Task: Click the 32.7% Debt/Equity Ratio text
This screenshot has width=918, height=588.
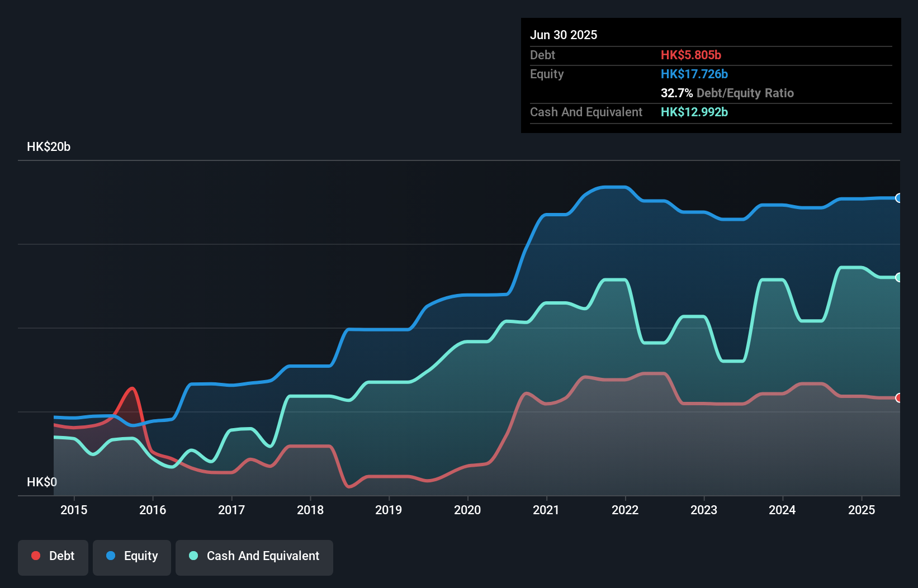Action: click(x=727, y=93)
